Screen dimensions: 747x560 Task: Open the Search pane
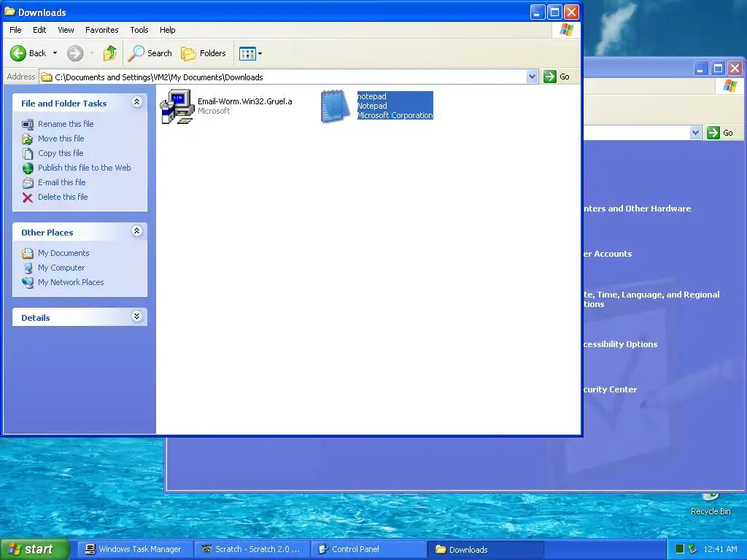tap(150, 52)
